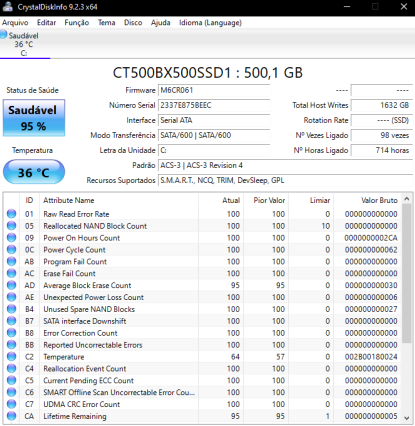415x426 pixels.
Task: Click the status orb for Reported Uncorrectable Errors
Action: point(11,345)
